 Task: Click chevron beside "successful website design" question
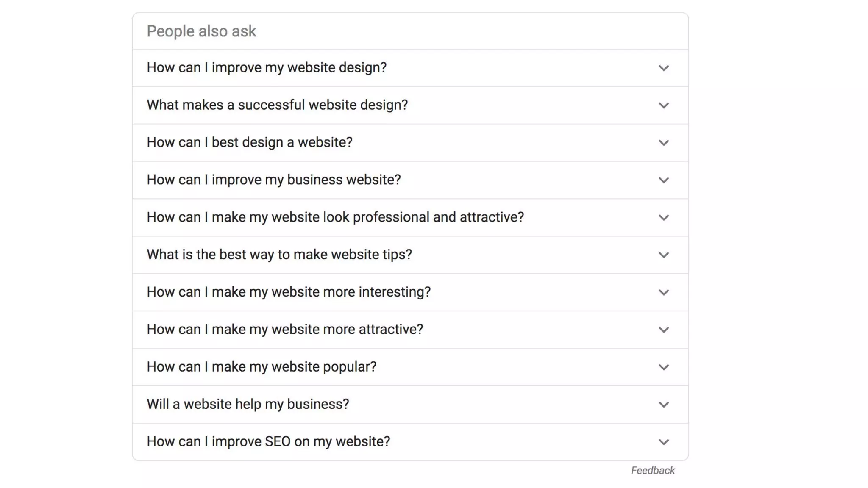663,105
